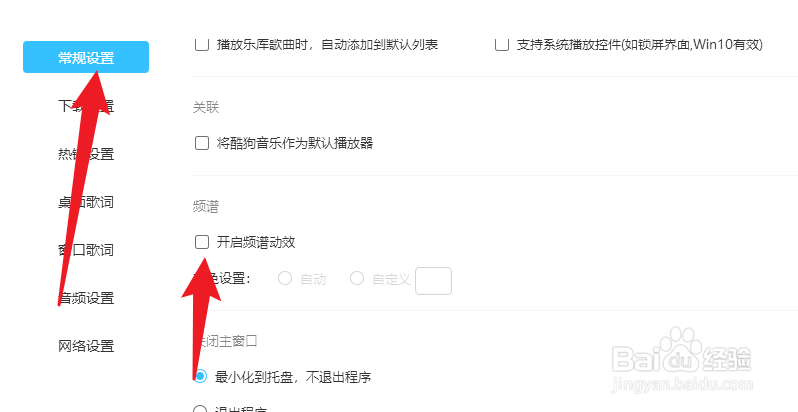Image resolution: width=798 pixels, height=412 pixels.
Task: Tick 播放乐库歌曲时自动添加到默认列表 checkbox
Action: coord(202,45)
